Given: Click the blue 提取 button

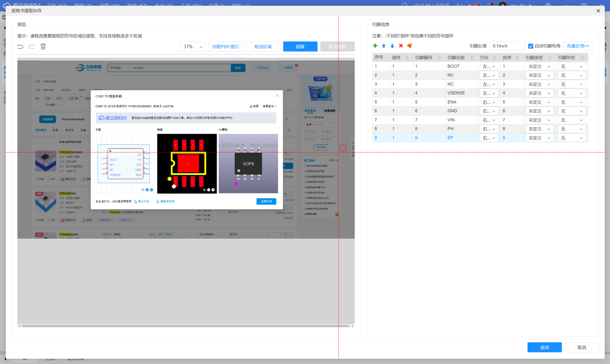Looking at the screenshot, I should pyautogui.click(x=300, y=46).
